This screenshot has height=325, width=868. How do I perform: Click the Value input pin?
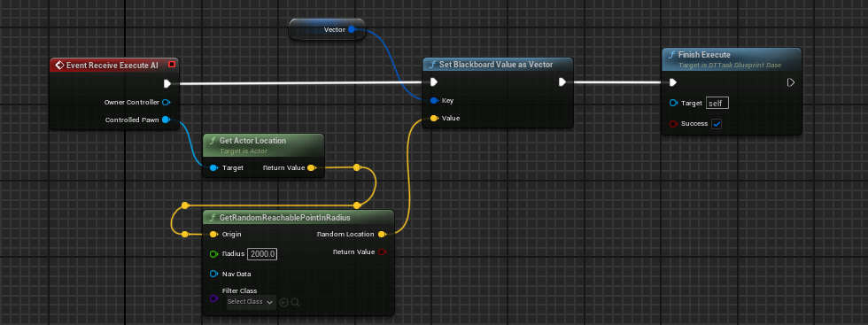(434, 118)
